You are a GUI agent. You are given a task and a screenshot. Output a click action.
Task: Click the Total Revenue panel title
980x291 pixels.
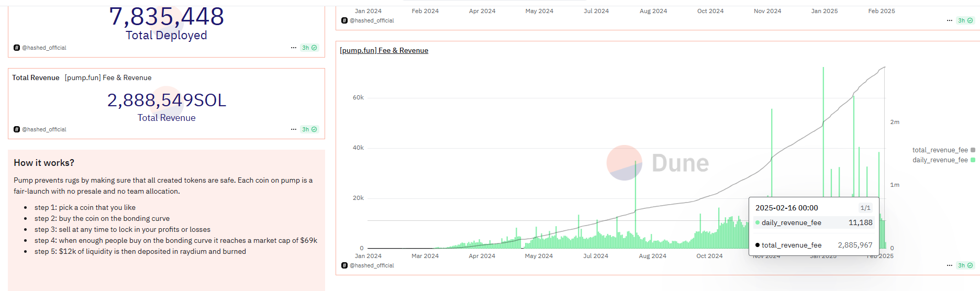[36, 78]
